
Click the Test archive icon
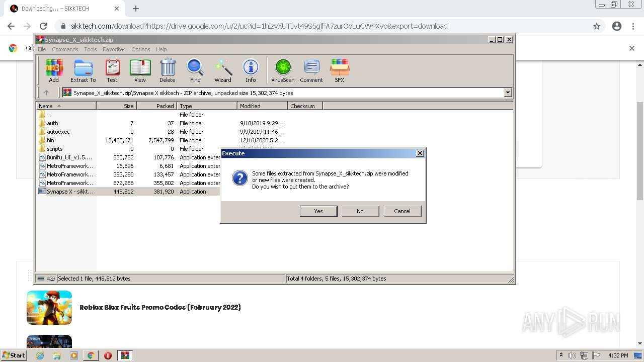(x=112, y=70)
